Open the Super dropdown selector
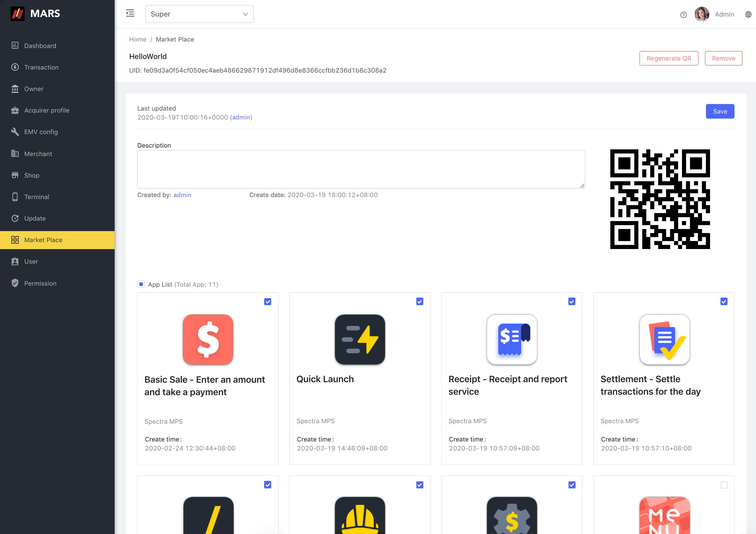Image resolution: width=756 pixels, height=534 pixels. [199, 14]
